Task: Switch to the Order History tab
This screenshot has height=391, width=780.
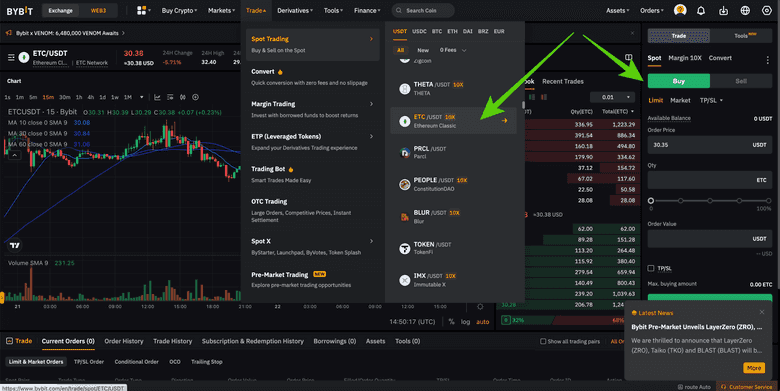Action: 124,341
